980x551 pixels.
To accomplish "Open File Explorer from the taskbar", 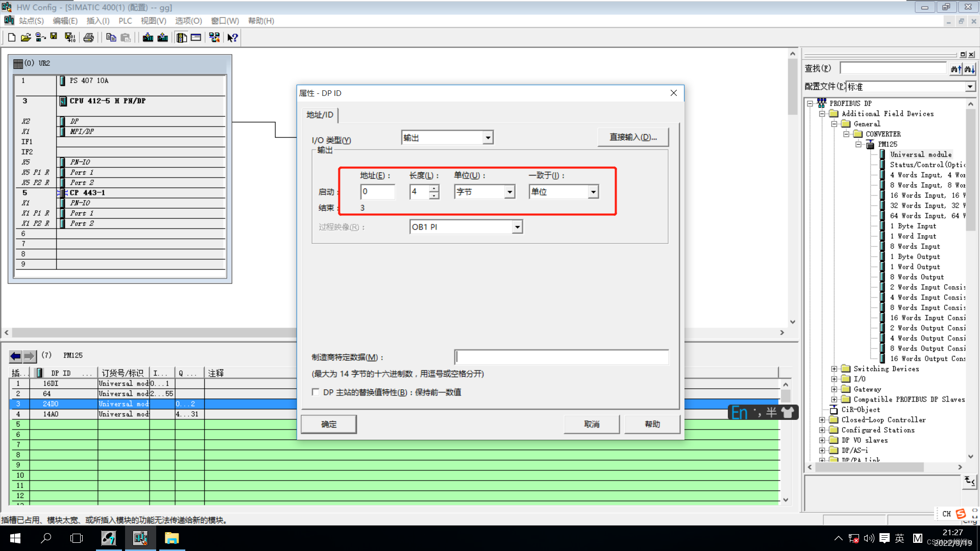I will coord(171,538).
